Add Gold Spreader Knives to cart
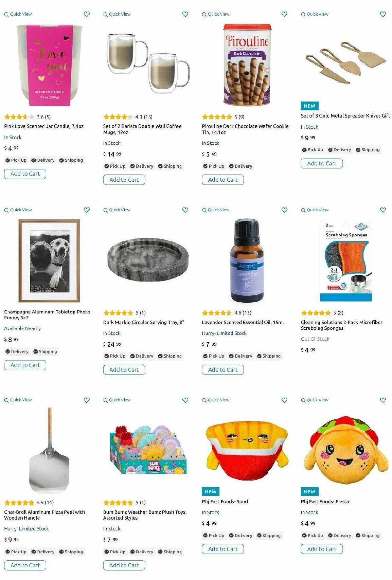This screenshot has height=580, width=392. point(322,163)
